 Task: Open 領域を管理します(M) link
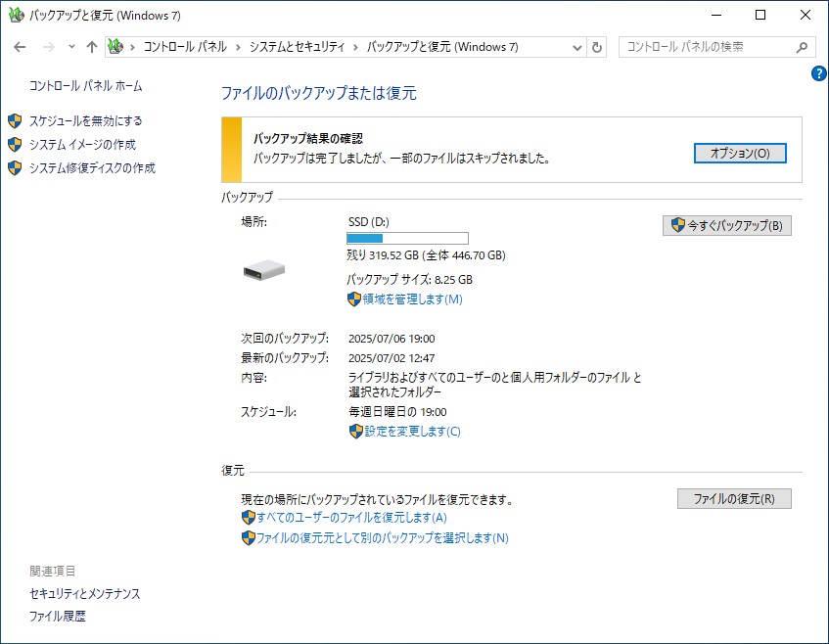pyautogui.click(x=412, y=299)
